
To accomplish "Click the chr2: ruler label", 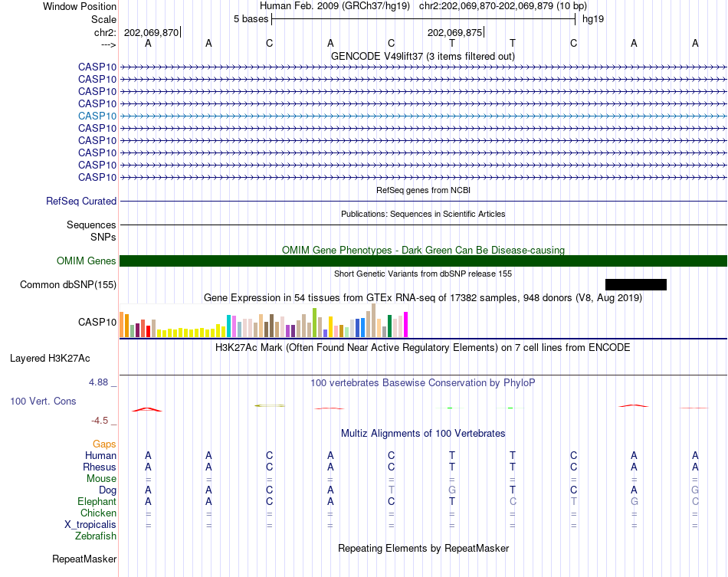I will pyautogui.click(x=105, y=32).
